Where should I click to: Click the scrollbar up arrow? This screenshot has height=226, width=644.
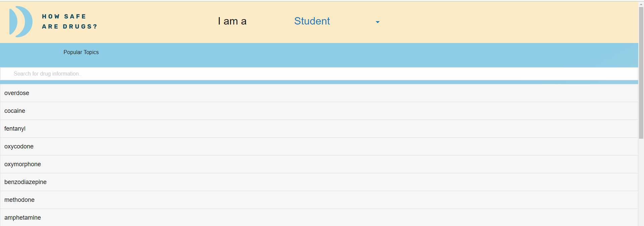tap(641, 4)
